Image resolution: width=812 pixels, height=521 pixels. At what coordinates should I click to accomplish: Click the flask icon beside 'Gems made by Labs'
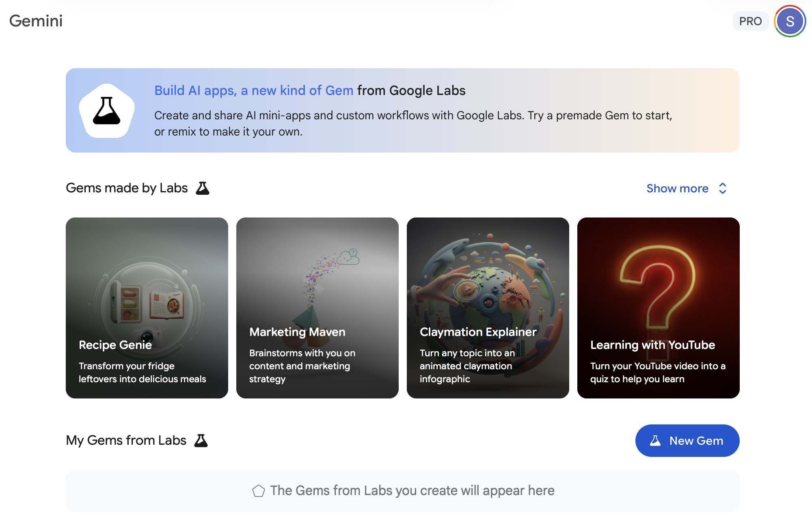(202, 188)
